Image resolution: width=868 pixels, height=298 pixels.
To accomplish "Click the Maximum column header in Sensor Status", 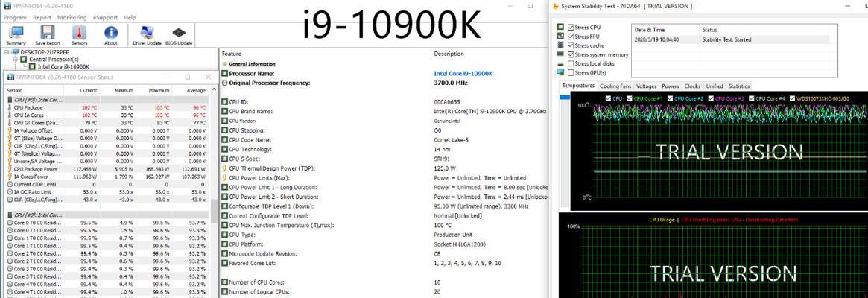I will (x=154, y=90).
